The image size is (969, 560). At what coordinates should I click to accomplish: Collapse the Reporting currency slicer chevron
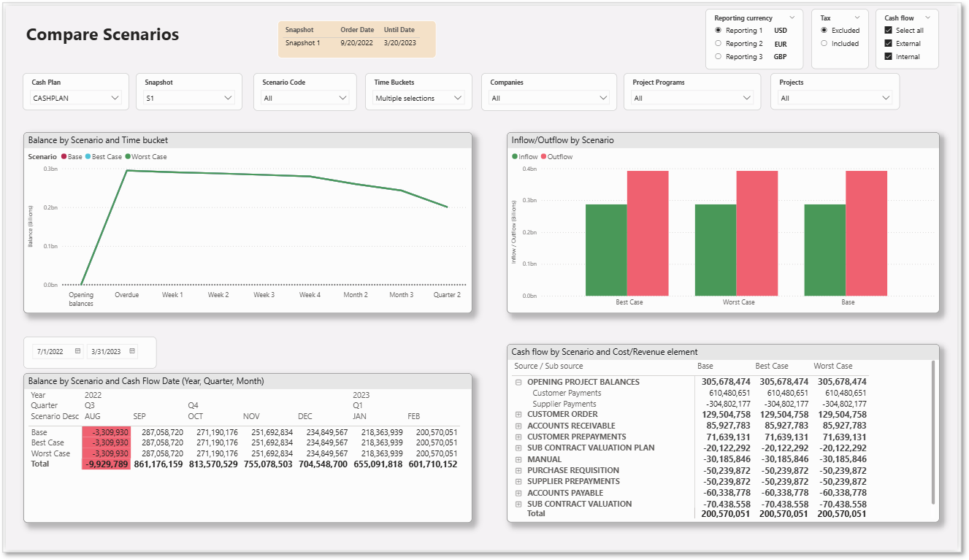pyautogui.click(x=791, y=18)
